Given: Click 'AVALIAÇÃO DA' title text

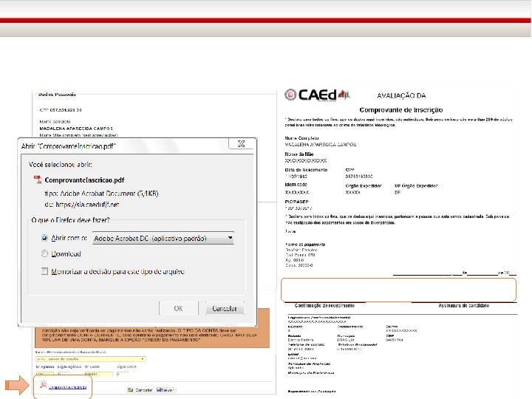Looking at the screenshot, I should click(x=401, y=95).
